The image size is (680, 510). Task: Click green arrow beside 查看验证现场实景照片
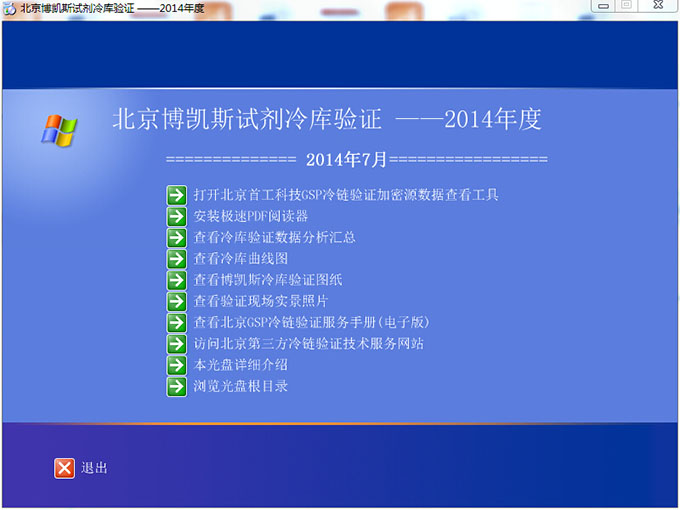[177, 301]
